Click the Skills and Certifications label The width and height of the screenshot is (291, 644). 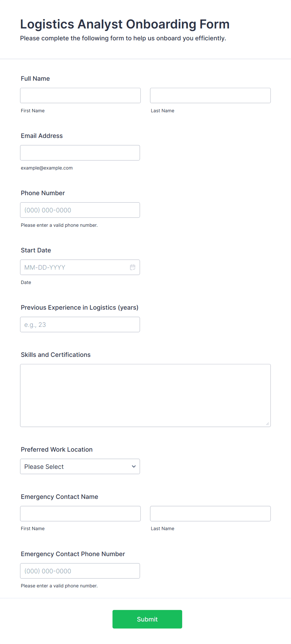[56, 355]
